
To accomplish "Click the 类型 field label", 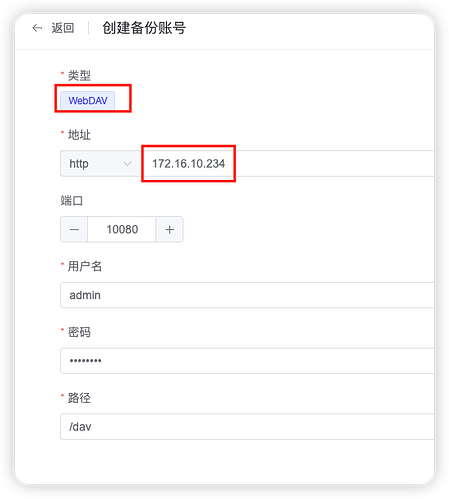I will point(79,75).
